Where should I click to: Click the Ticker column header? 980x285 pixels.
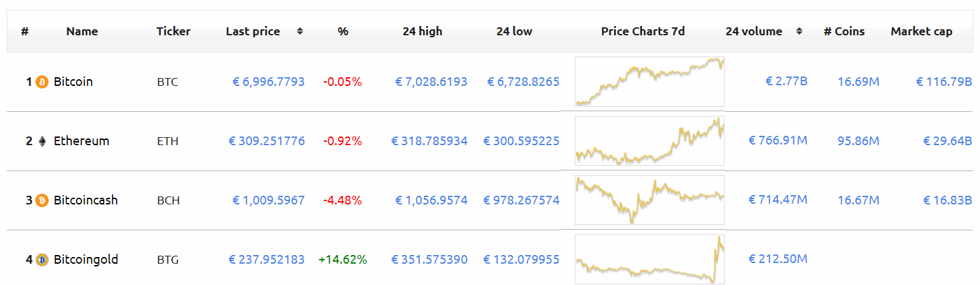pyautogui.click(x=173, y=31)
